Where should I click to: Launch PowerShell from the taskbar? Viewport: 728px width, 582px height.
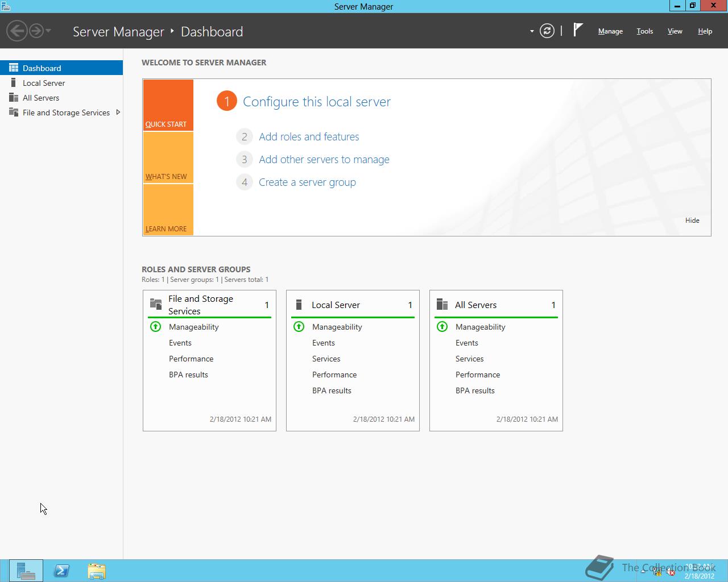point(61,571)
